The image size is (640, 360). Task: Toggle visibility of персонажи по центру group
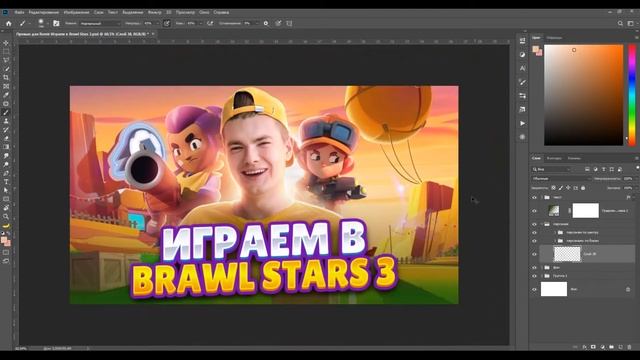click(x=534, y=233)
